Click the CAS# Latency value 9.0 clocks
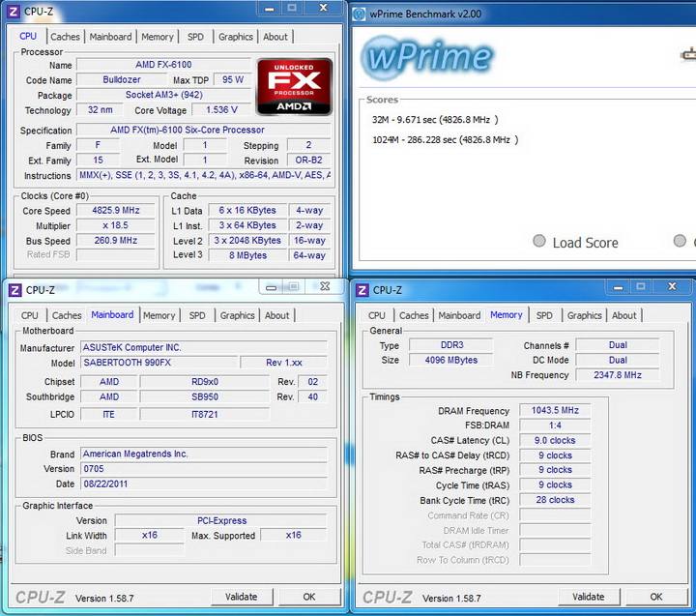Image resolution: width=696 pixels, height=616 pixels. [555, 440]
